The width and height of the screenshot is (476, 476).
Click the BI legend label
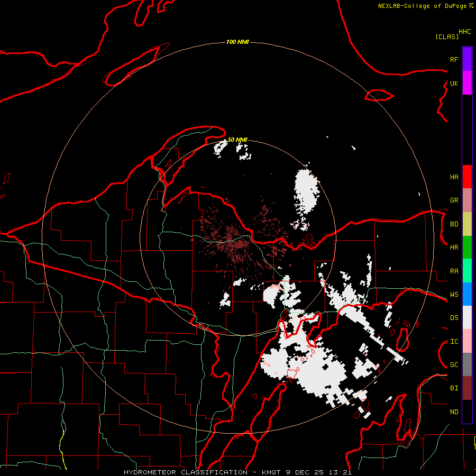coord(454,388)
